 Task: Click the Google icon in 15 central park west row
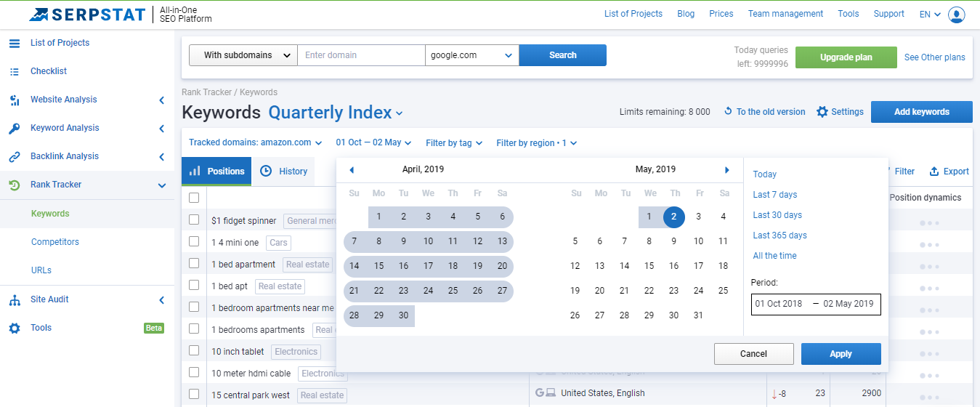click(540, 393)
